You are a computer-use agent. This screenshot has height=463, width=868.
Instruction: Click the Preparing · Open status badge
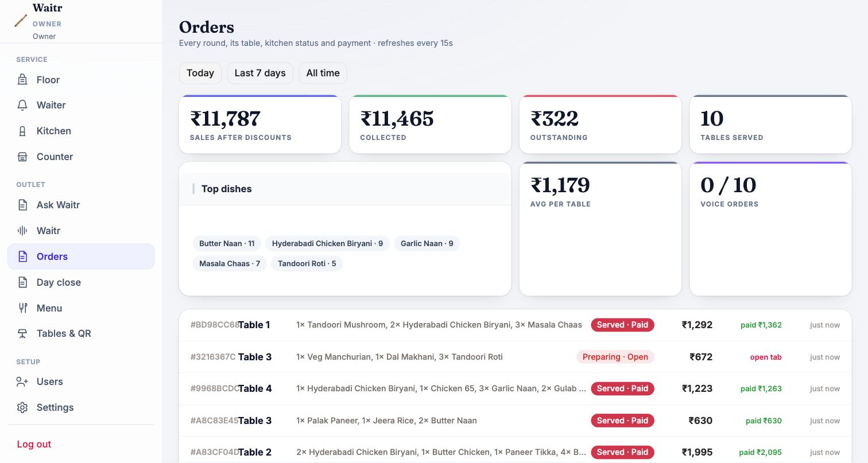pos(615,357)
